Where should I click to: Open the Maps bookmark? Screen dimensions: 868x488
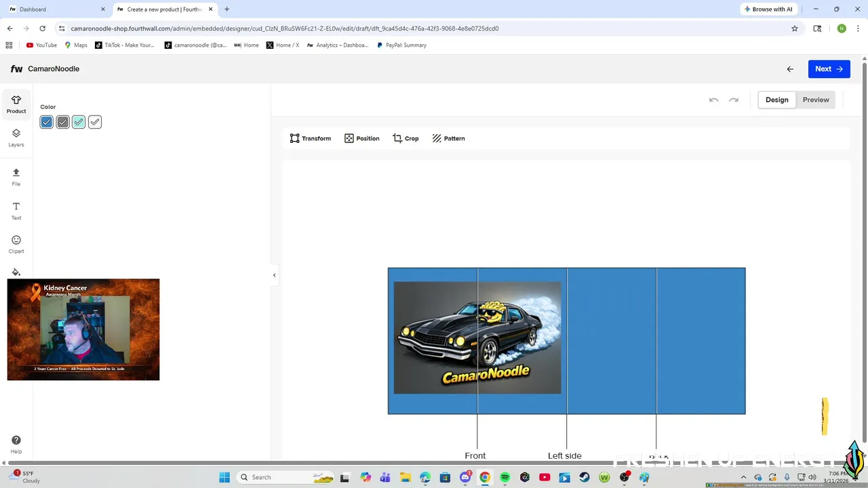[x=76, y=45]
